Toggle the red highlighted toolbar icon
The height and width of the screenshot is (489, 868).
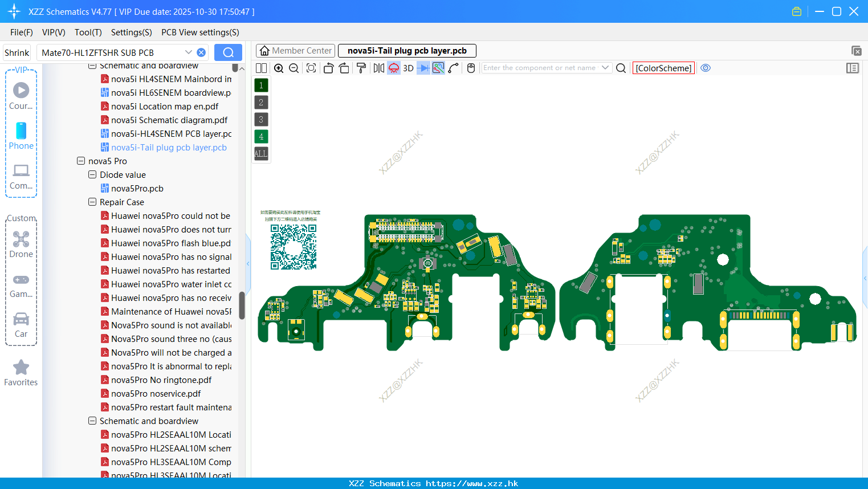394,68
